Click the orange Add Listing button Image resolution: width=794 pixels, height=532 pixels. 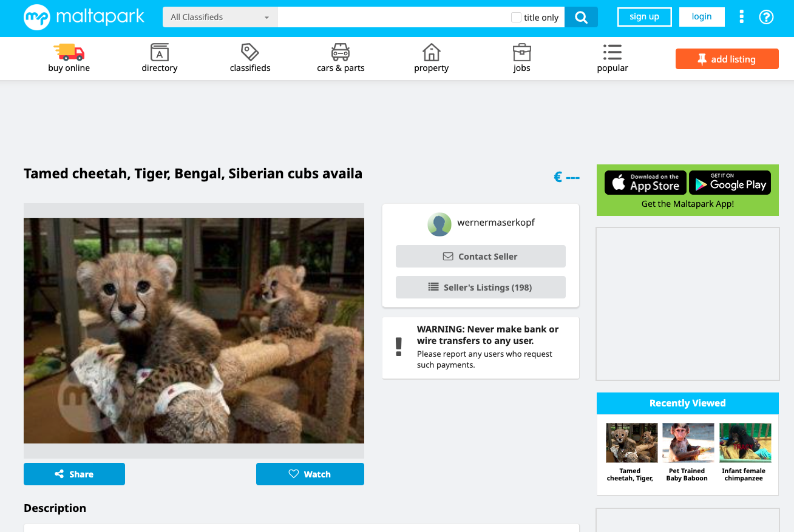pyautogui.click(x=727, y=59)
